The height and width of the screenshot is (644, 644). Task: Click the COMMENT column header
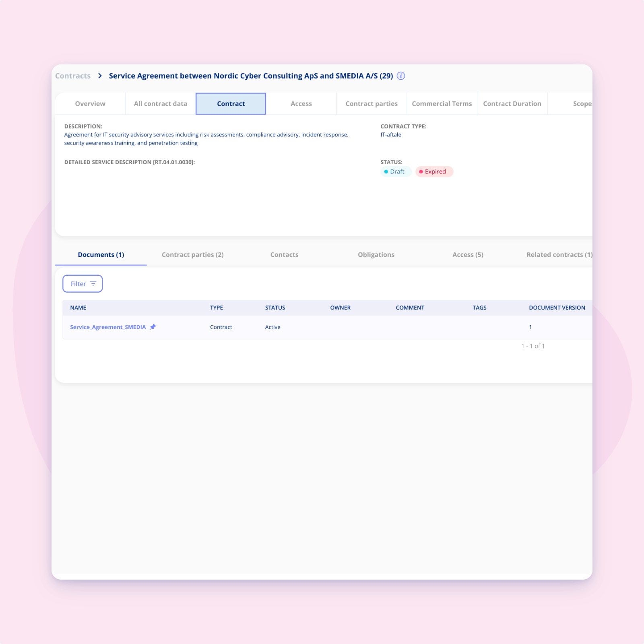[410, 308]
